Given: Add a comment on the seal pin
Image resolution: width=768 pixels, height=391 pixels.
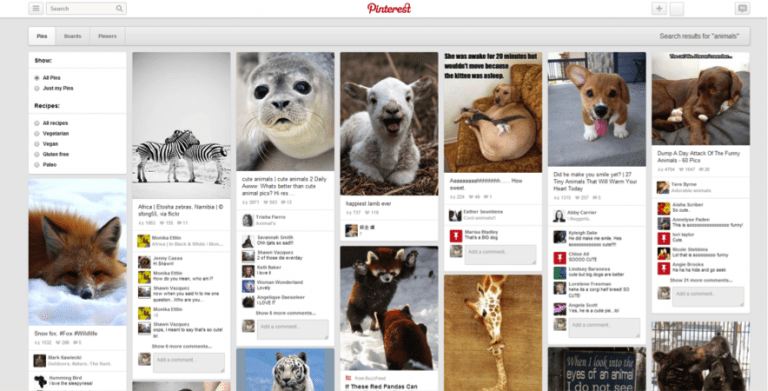Looking at the screenshot, I should pyautogui.click(x=292, y=329).
